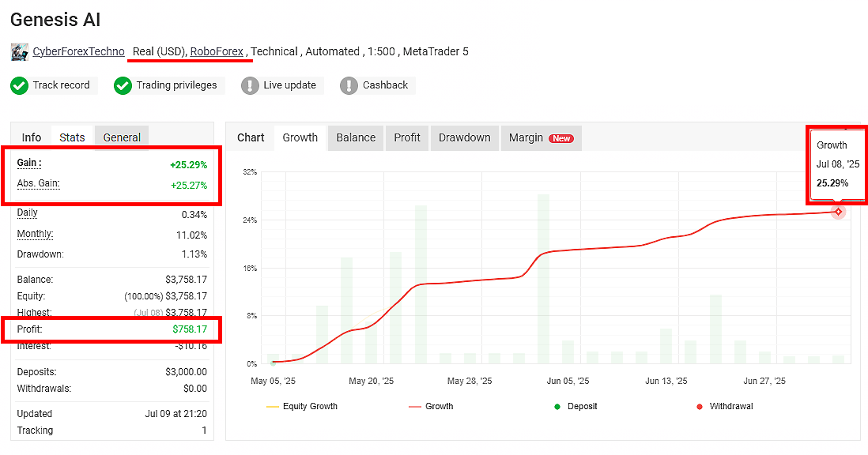Image resolution: width=868 pixels, height=455 pixels.
Task: Select the $0.00 withdrawals value
Action: [x=195, y=388]
